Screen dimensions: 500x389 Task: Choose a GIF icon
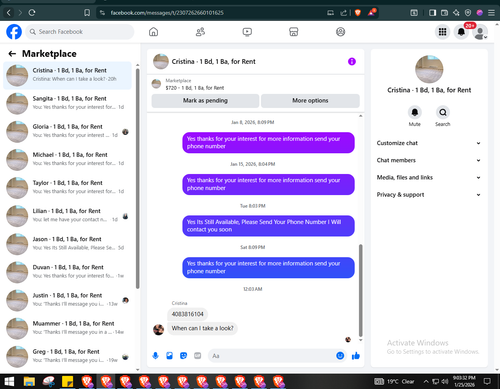pyautogui.click(x=197, y=356)
